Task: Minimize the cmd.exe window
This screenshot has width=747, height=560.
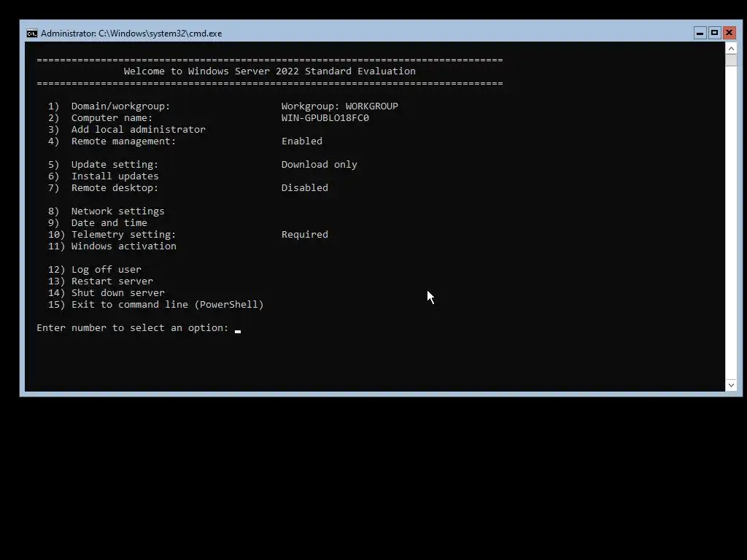Action: 700,33
